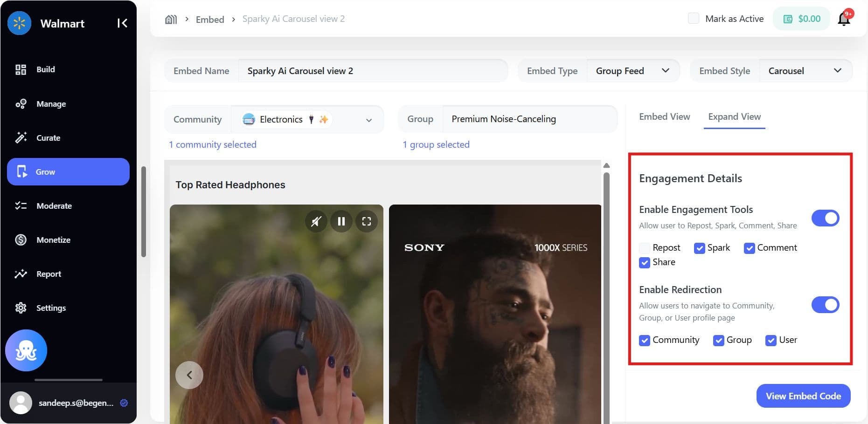Unmute the headphone video
868x424 pixels.
(x=316, y=221)
